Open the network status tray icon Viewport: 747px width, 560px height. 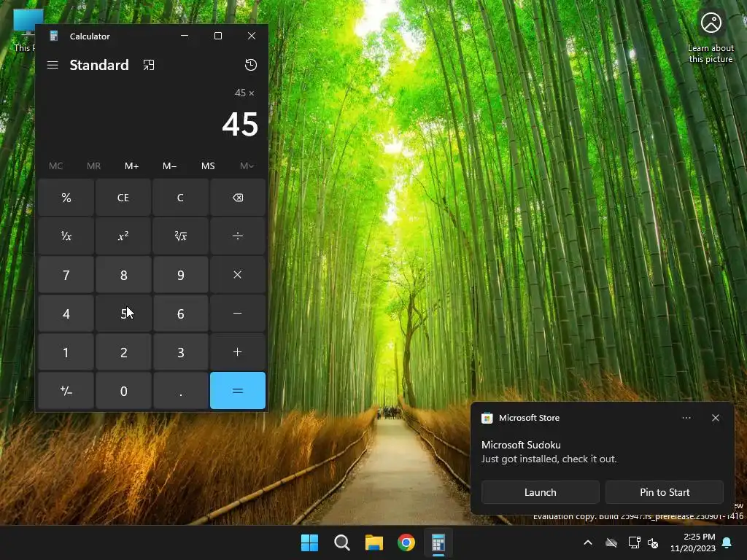634,542
